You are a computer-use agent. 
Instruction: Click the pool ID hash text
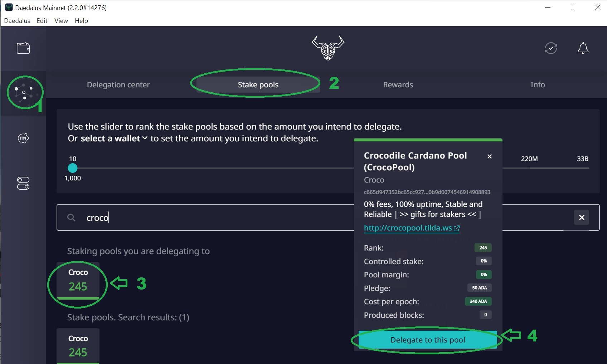coord(427,192)
